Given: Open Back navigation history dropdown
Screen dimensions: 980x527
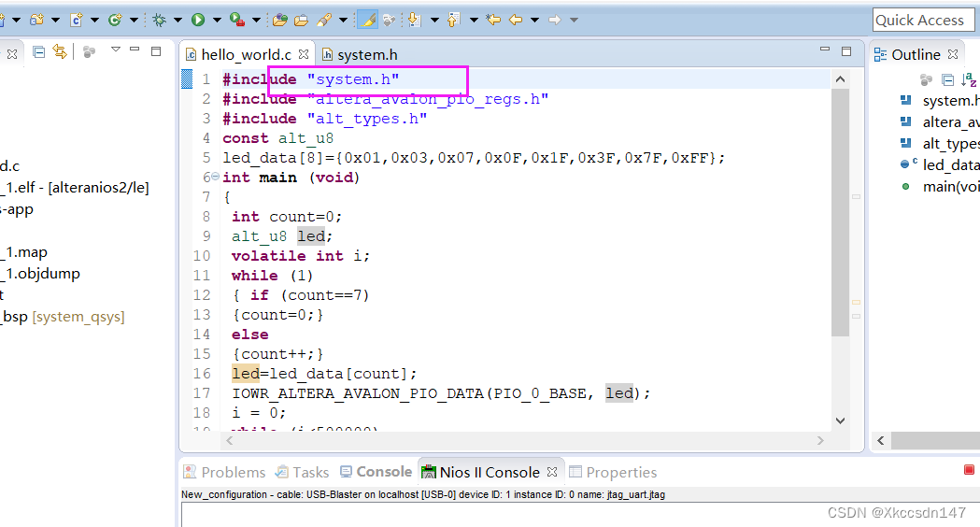Looking at the screenshot, I should pyautogui.click(x=535, y=20).
